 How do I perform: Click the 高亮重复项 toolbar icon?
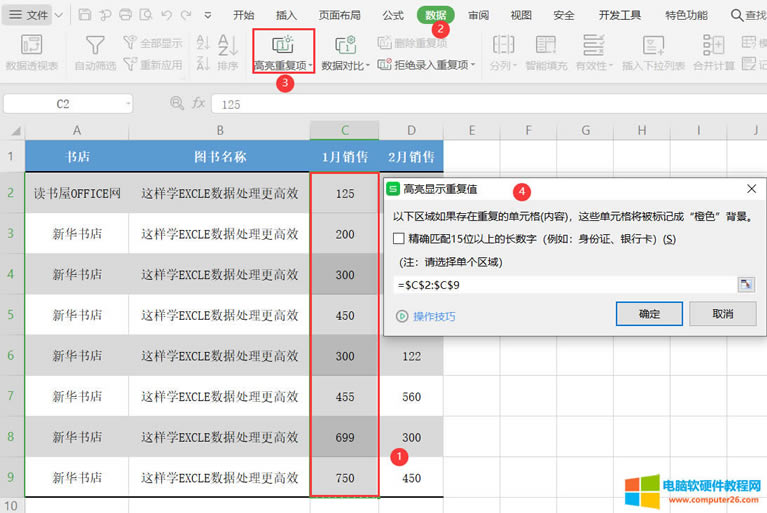(x=283, y=45)
